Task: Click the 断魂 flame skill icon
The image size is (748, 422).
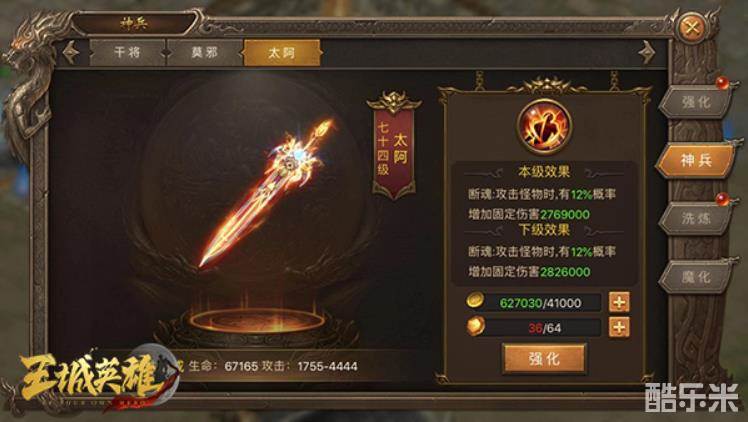Action: click(544, 127)
